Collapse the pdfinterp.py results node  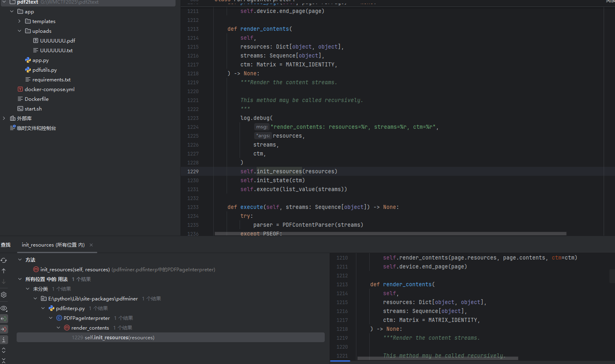coord(43,308)
